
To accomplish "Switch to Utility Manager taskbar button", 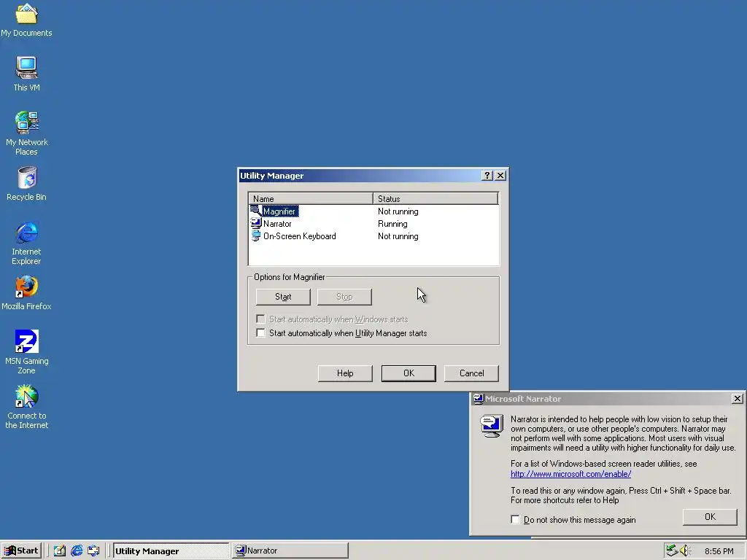I will click(x=171, y=551).
